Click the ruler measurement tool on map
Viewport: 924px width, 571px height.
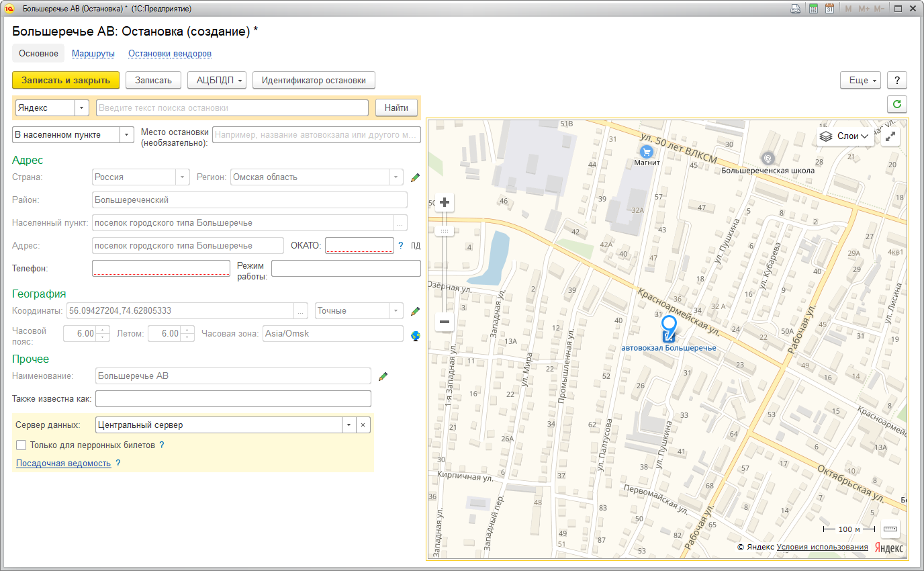click(x=890, y=529)
